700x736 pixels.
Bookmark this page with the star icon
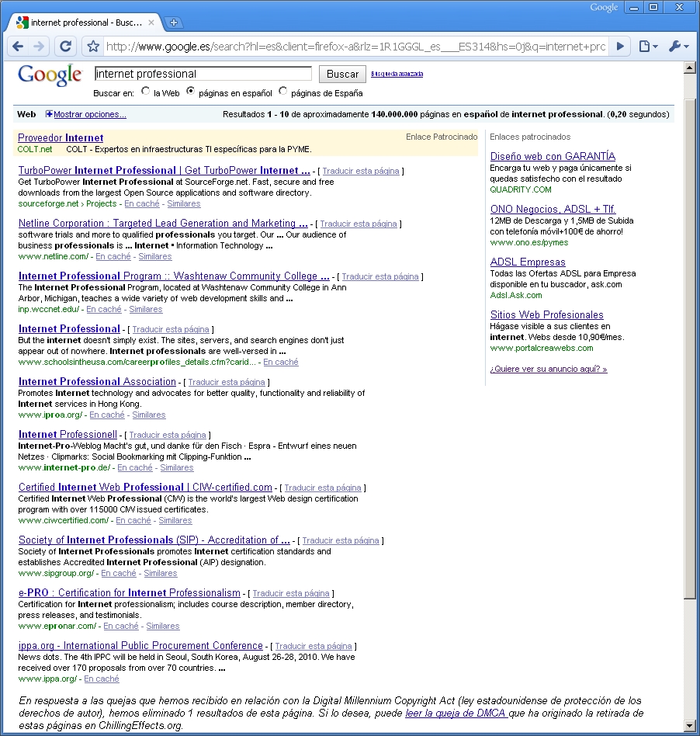93,46
